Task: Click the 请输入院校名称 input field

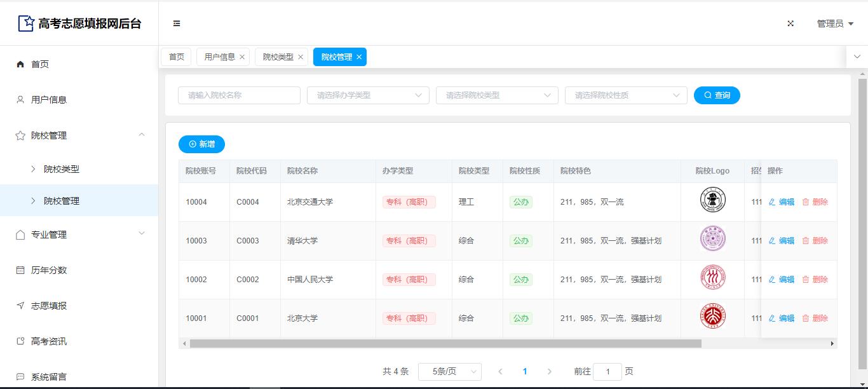Action: tap(239, 95)
